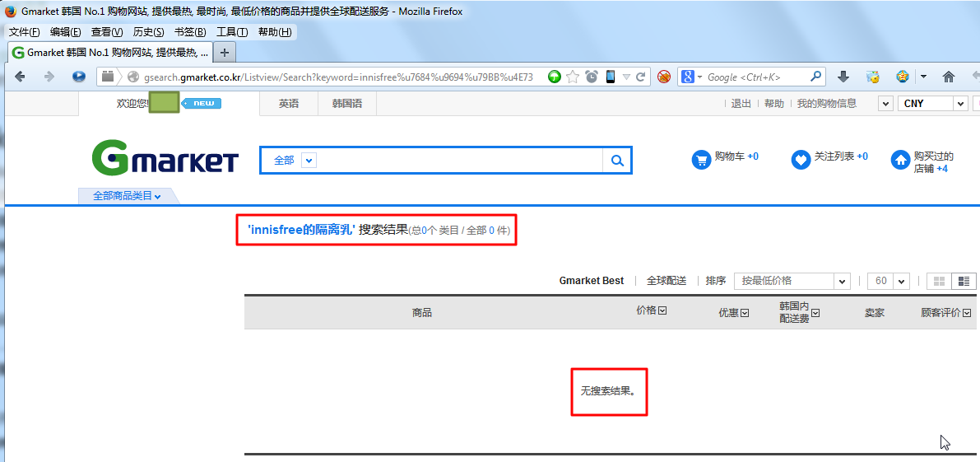Switch language to 英语
The height and width of the screenshot is (462, 980).
pyautogui.click(x=289, y=104)
